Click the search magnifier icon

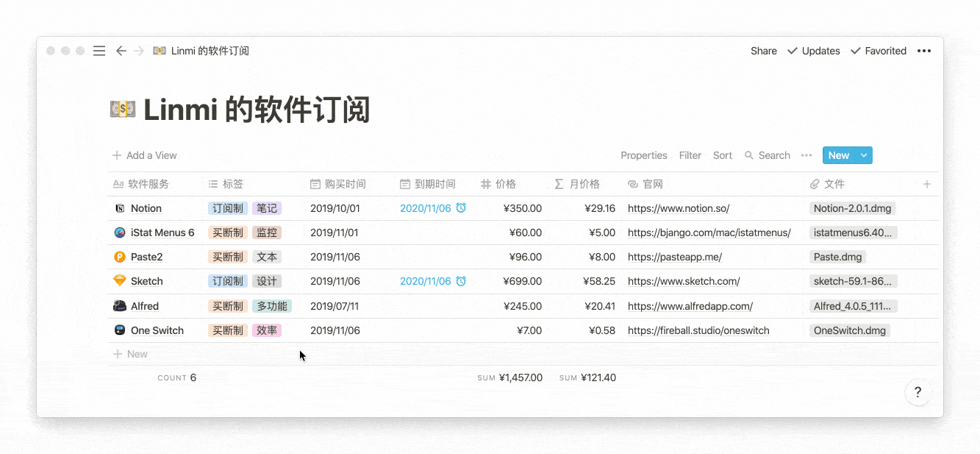click(x=749, y=155)
